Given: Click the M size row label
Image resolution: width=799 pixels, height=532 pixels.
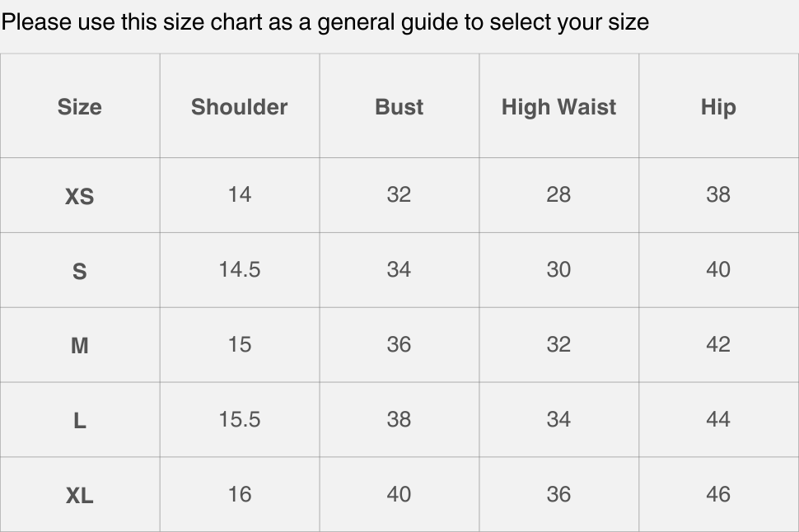Looking at the screenshot, I should coord(80,346).
